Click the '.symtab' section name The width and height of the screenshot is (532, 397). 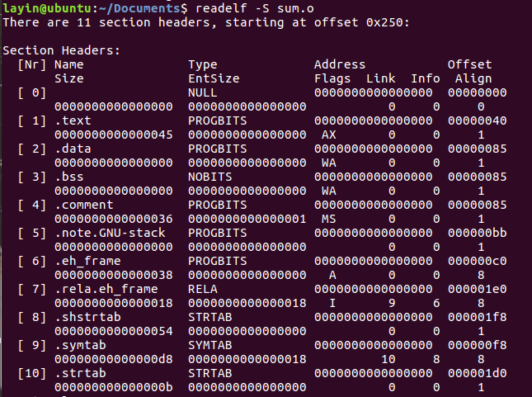coord(80,346)
